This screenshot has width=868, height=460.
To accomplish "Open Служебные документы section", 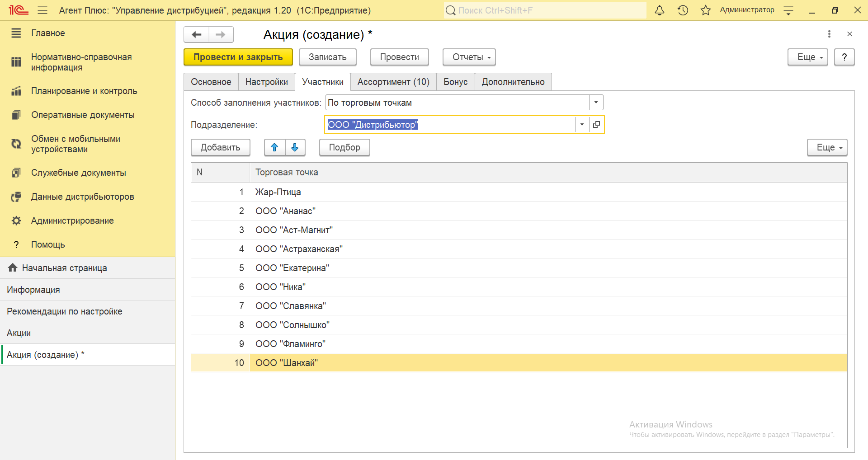I will pos(87,173).
